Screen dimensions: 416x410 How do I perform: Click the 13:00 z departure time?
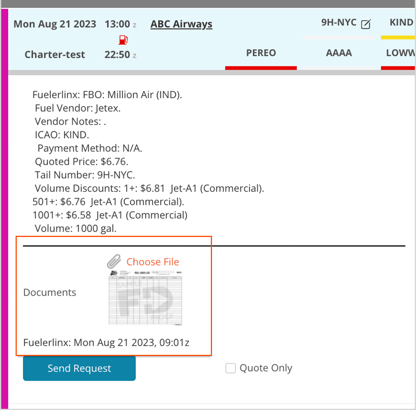(x=120, y=24)
